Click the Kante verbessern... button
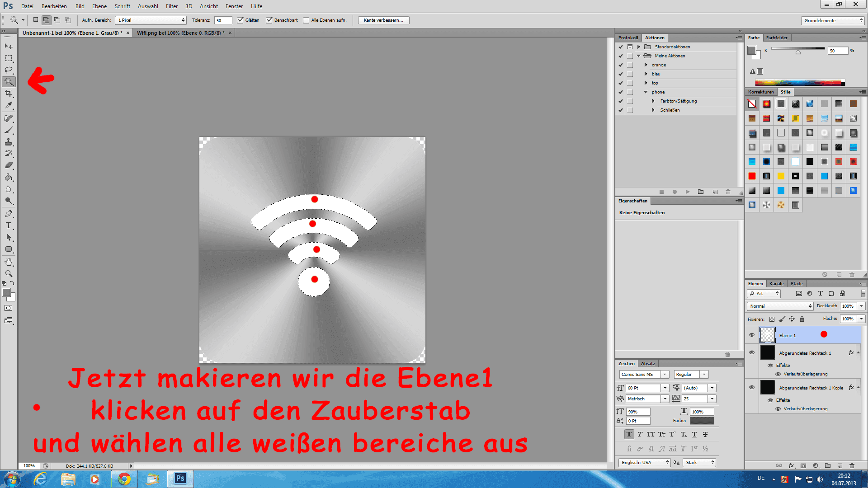The image size is (868, 488). pos(383,20)
